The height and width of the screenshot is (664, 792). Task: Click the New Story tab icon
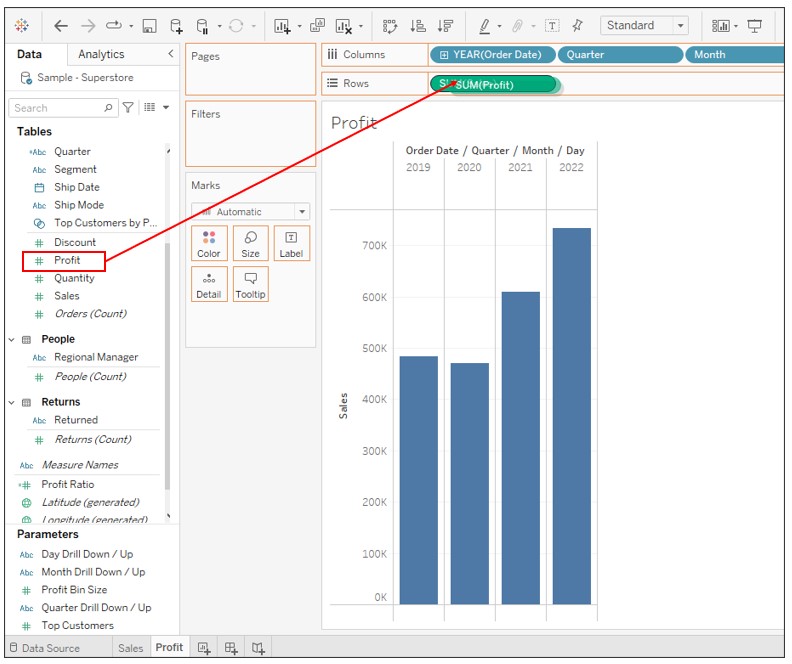[258, 648]
